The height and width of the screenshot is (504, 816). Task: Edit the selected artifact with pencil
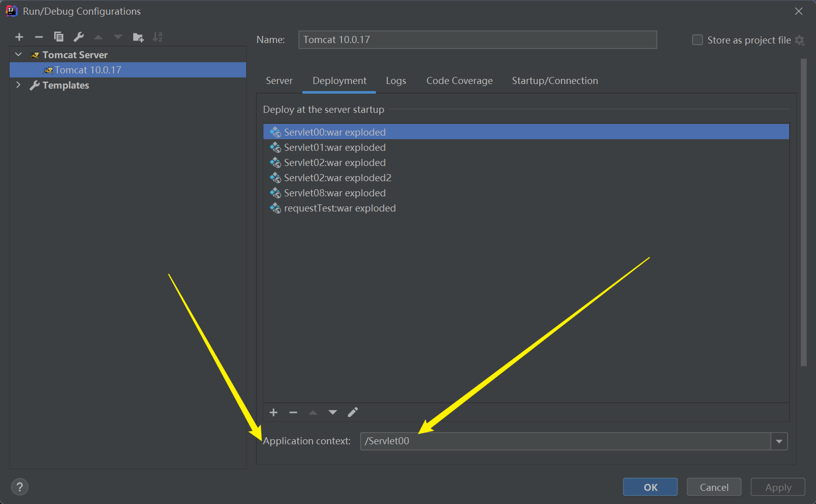point(353,412)
